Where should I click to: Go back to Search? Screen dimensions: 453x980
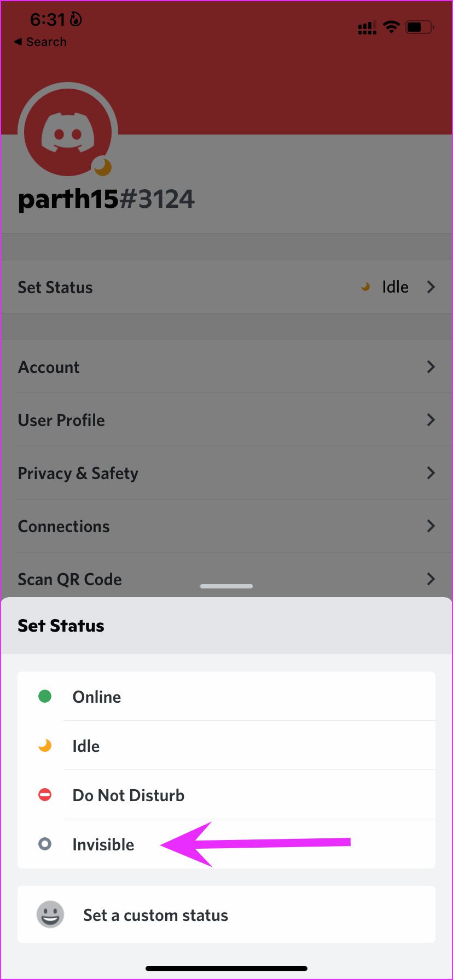(40, 42)
